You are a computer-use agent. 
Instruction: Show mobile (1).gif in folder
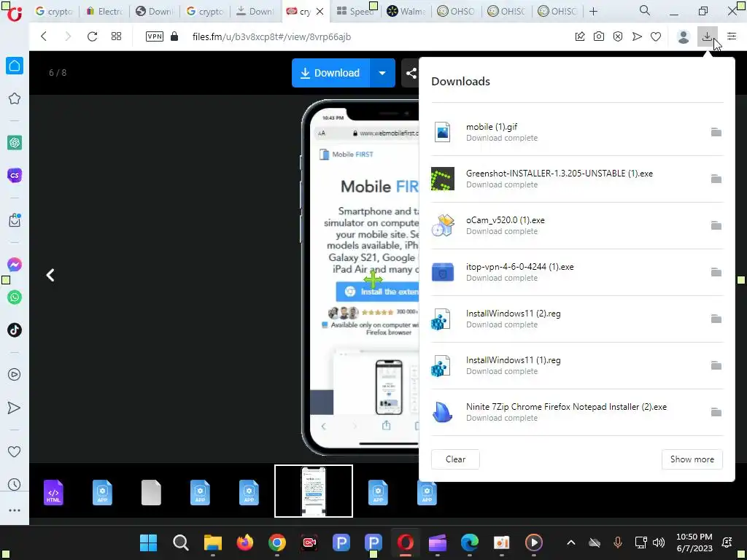click(x=716, y=132)
